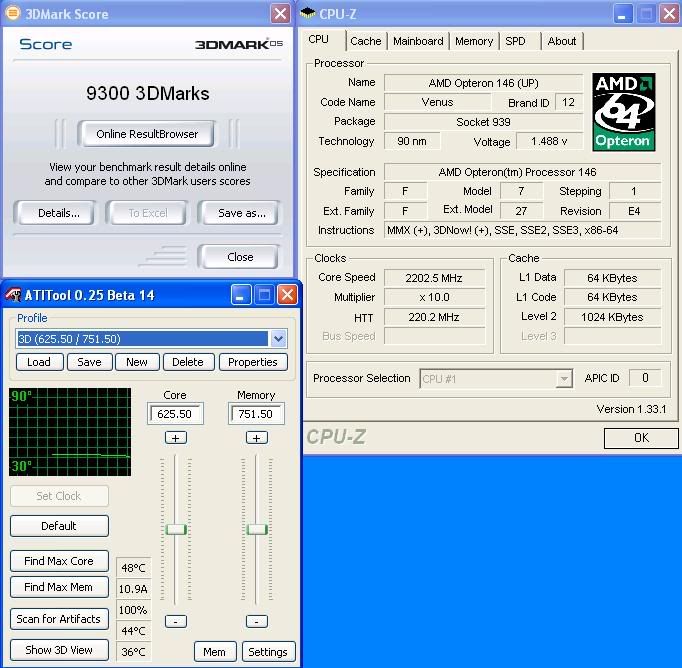Click the Voltage value 1.488 v
Viewport: 682px width, 668px height.
(x=549, y=141)
